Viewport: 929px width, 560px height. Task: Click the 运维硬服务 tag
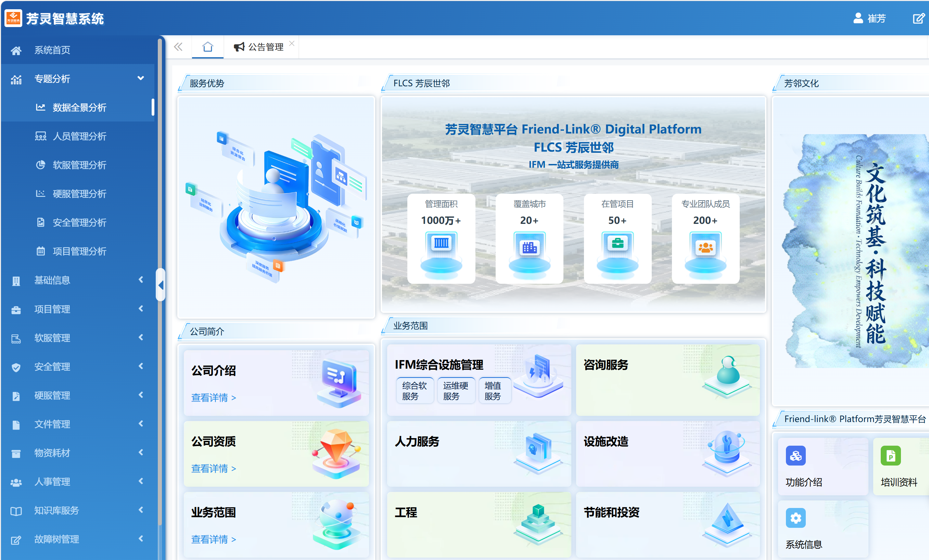pos(456,391)
